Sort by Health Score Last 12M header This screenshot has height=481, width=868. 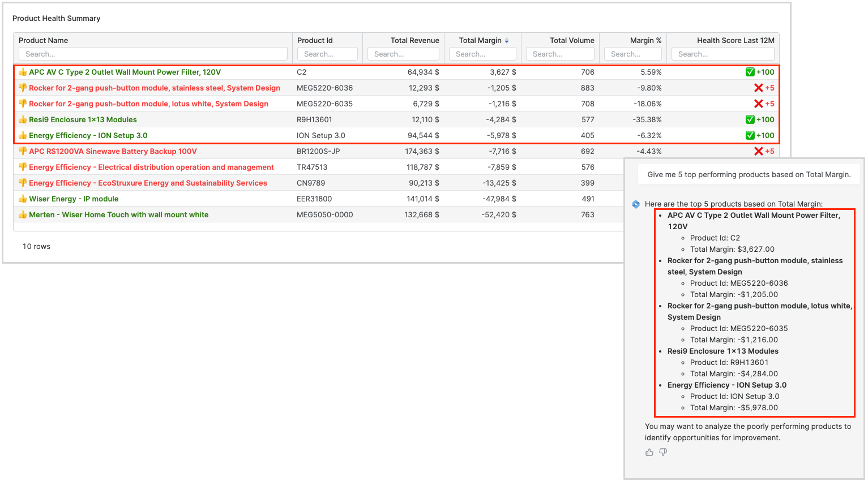[x=735, y=40]
